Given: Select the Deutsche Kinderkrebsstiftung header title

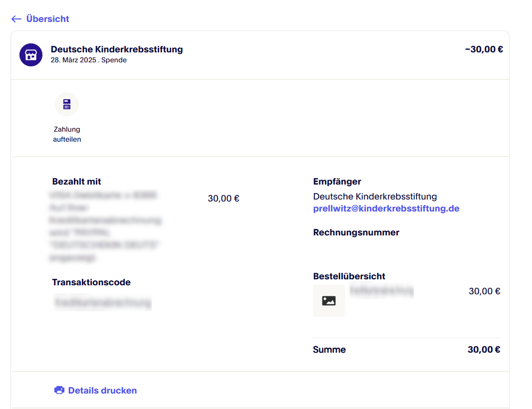Looking at the screenshot, I should [117, 49].
